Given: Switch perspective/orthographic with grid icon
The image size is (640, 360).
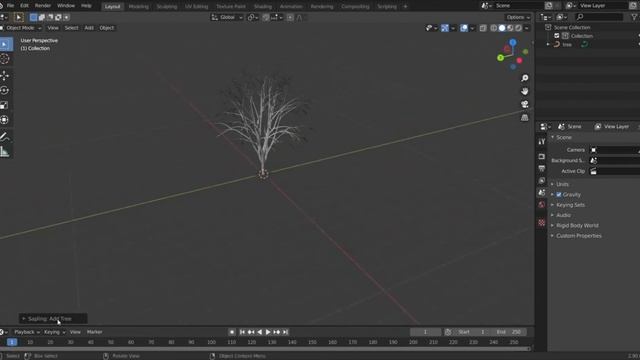Looking at the screenshot, I should click(x=524, y=118).
